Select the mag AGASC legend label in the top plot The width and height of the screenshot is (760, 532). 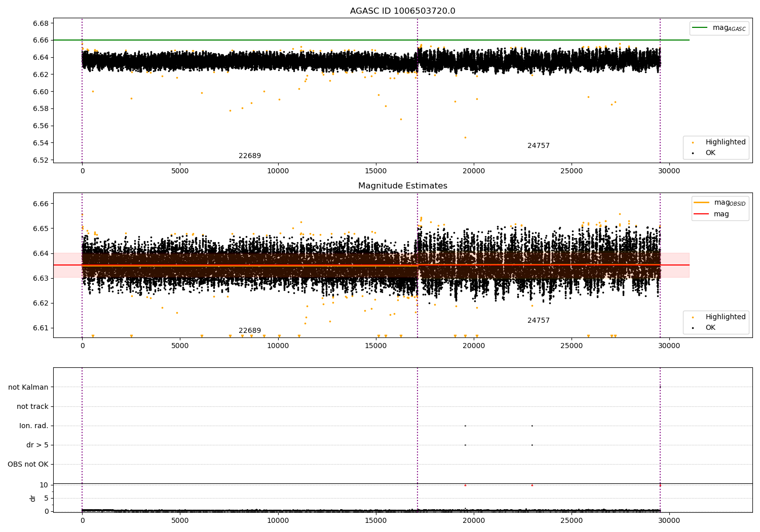[x=729, y=28]
